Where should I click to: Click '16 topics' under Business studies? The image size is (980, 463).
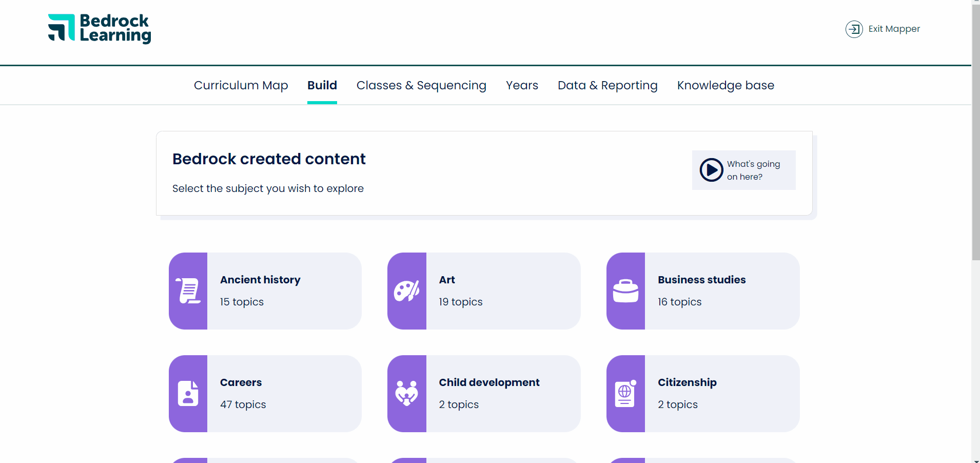679,302
